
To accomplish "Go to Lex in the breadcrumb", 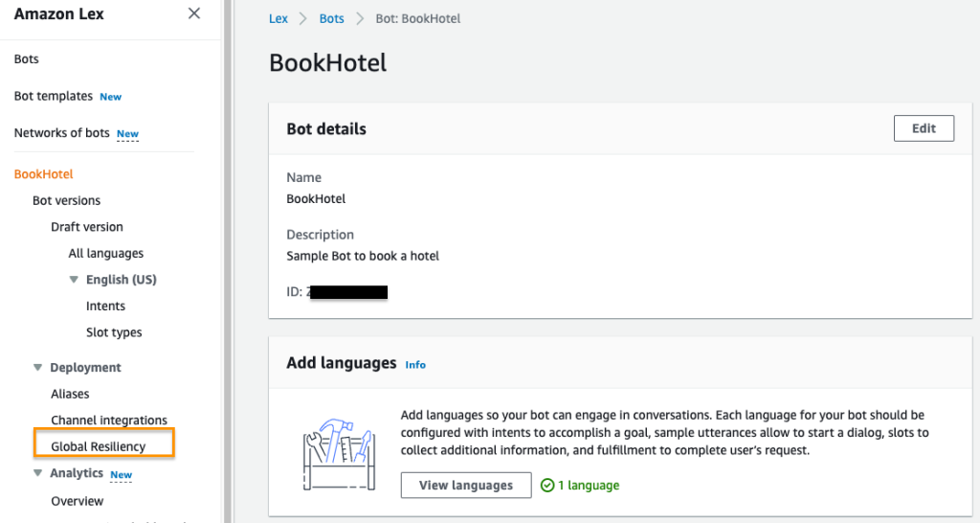I will click(278, 19).
